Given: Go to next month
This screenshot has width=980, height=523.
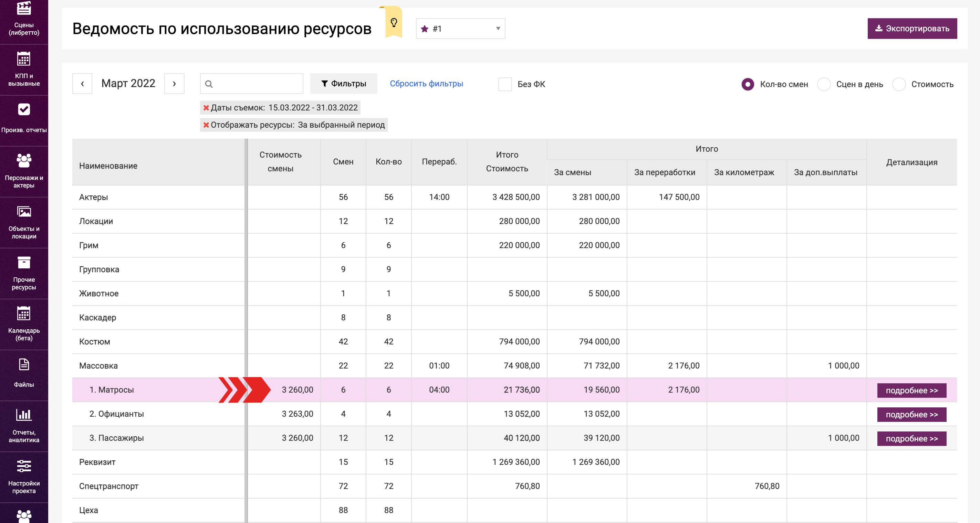Looking at the screenshot, I should (174, 84).
